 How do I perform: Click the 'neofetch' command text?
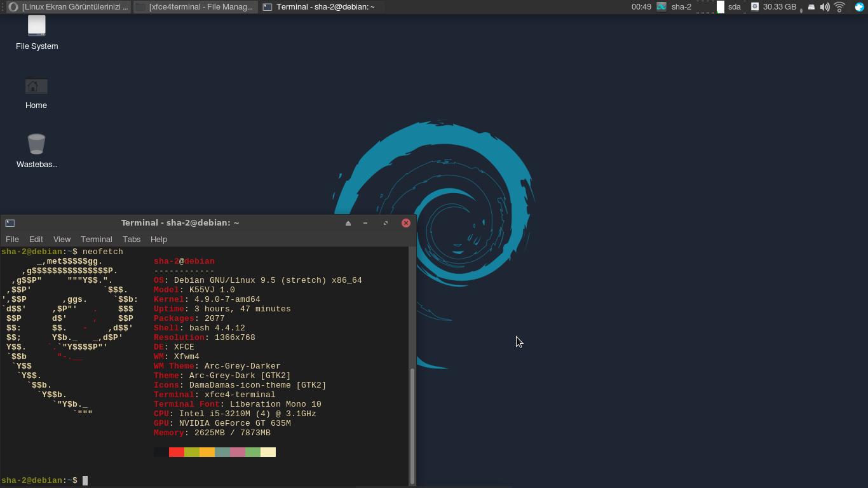(x=103, y=252)
